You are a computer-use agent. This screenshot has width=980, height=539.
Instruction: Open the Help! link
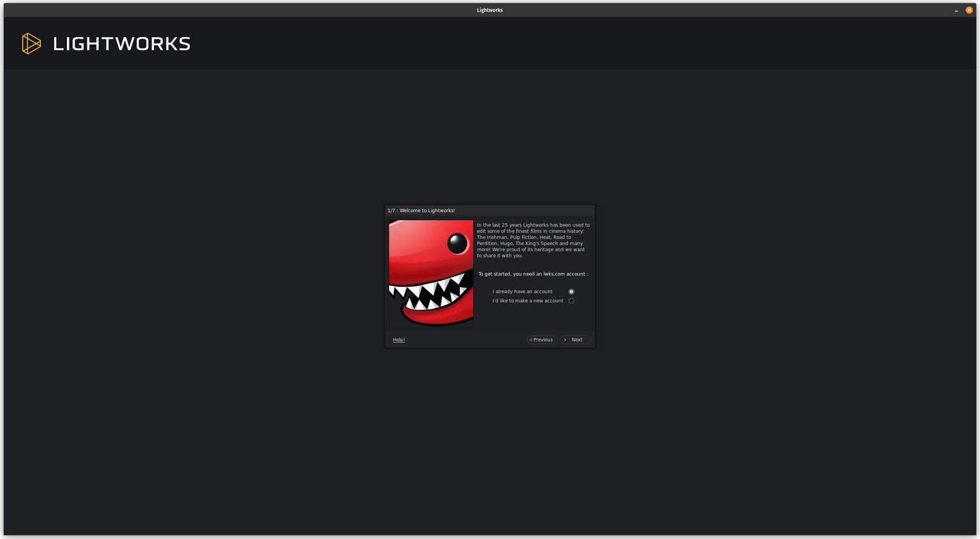tap(398, 339)
